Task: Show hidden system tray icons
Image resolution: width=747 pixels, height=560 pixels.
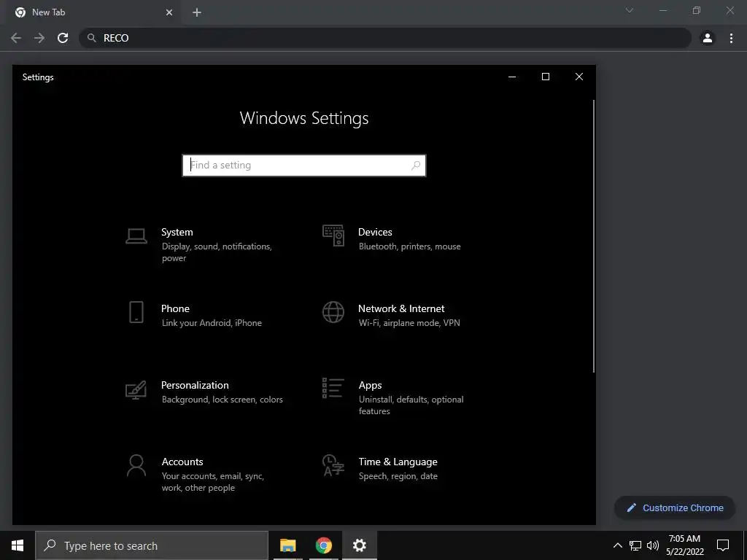Action: pyautogui.click(x=617, y=545)
